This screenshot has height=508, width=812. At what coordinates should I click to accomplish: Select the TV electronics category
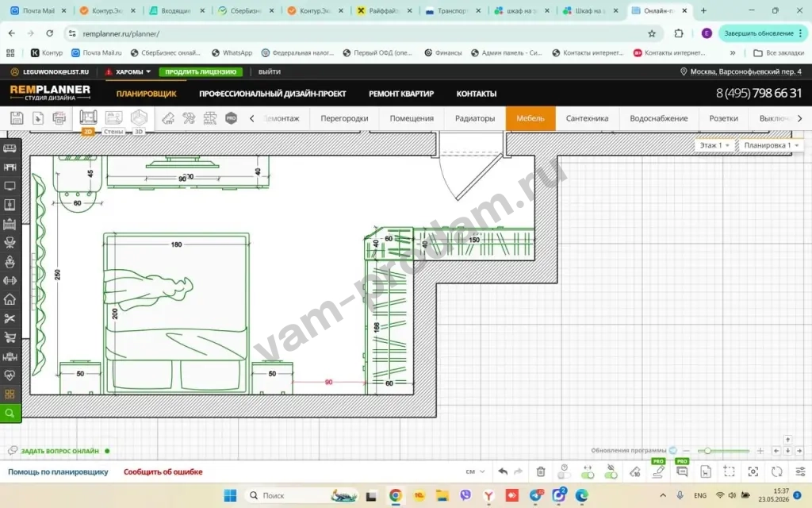tap(10, 186)
